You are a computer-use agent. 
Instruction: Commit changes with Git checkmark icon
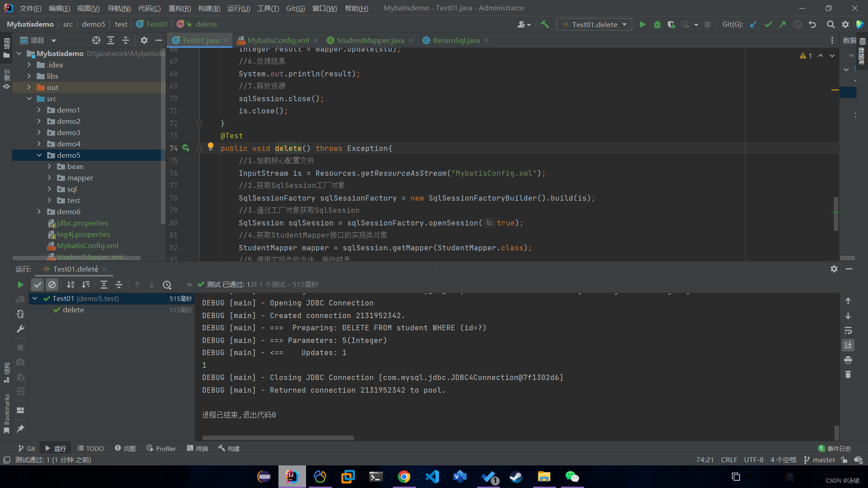tap(768, 24)
